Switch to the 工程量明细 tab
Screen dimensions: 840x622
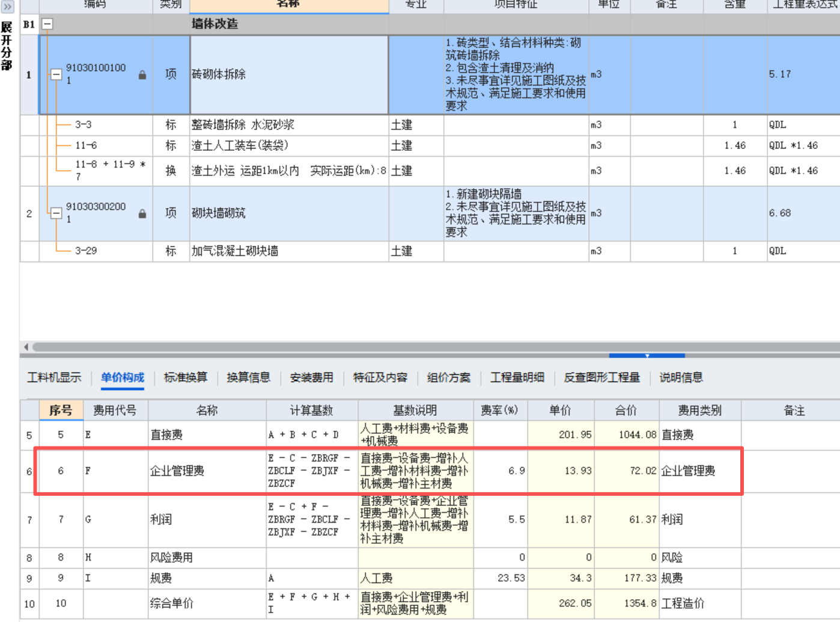517,378
